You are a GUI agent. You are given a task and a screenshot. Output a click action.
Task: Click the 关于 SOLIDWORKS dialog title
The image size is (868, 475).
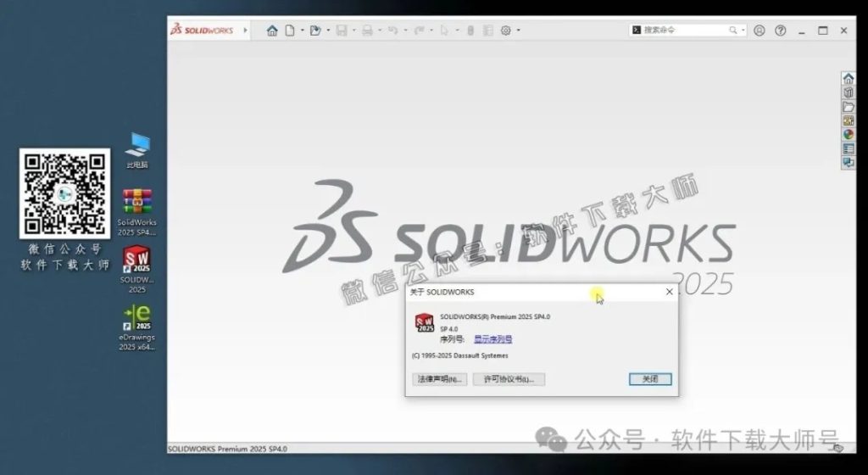(x=442, y=292)
